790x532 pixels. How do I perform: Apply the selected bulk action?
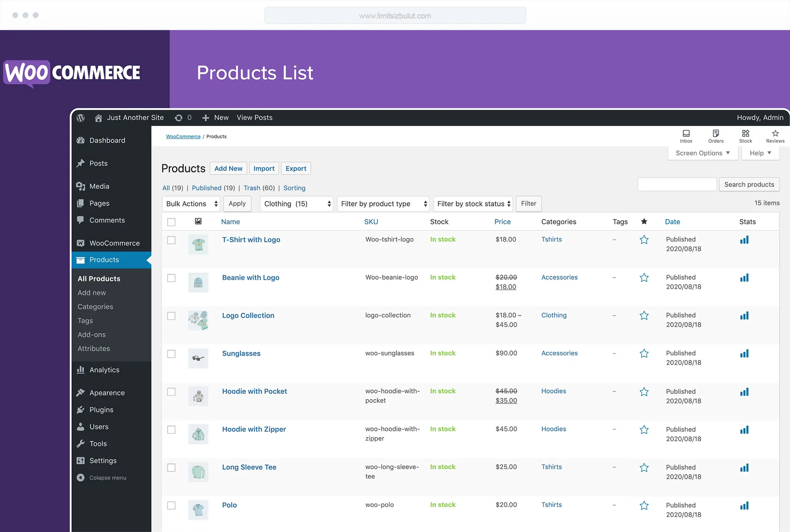click(x=237, y=204)
